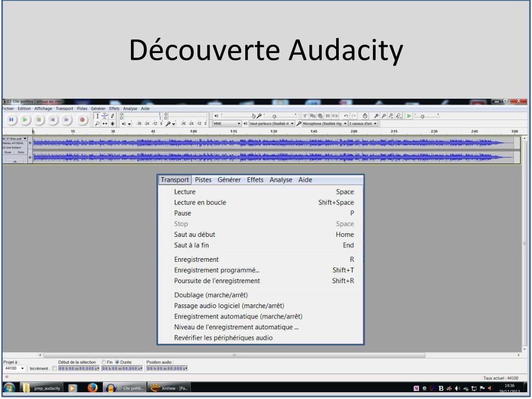Open Firefox from the taskbar
The height and width of the screenshot is (399, 532).
(x=92, y=388)
